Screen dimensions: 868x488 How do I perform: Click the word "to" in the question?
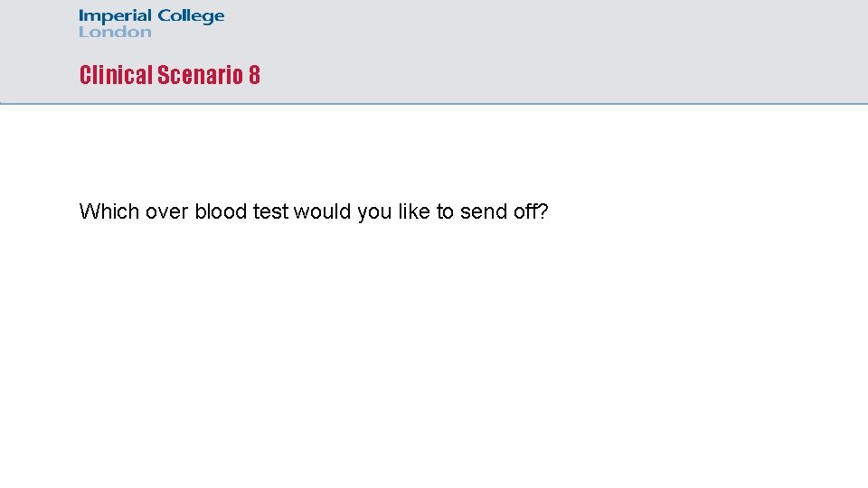pyautogui.click(x=445, y=211)
